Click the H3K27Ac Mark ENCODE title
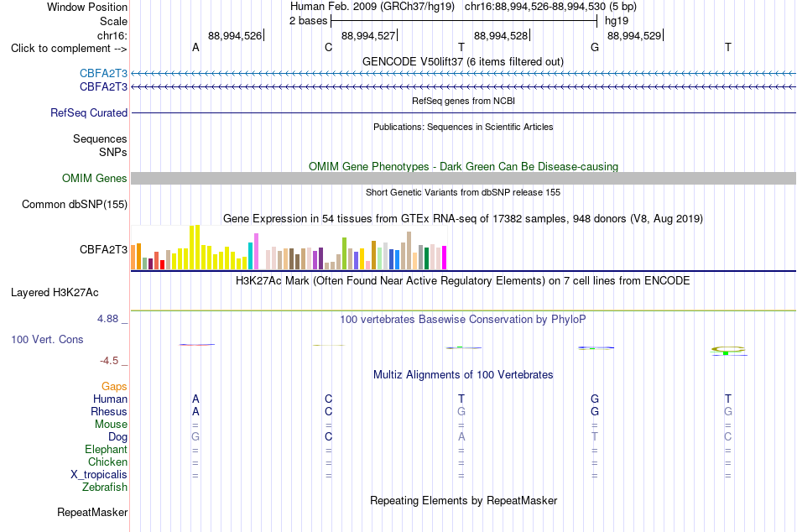Screen dimensions: 797x532 pos(463,281)
